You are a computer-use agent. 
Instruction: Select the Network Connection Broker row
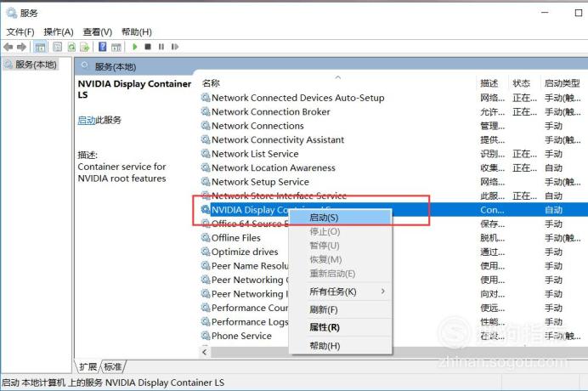[393, 111]
